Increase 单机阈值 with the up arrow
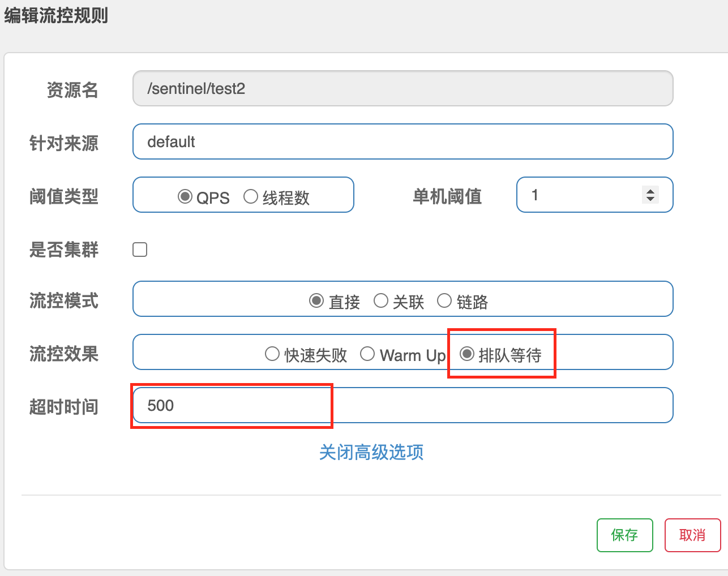The width and height of the screenshot is (728, 576). [x=650, y=191]
